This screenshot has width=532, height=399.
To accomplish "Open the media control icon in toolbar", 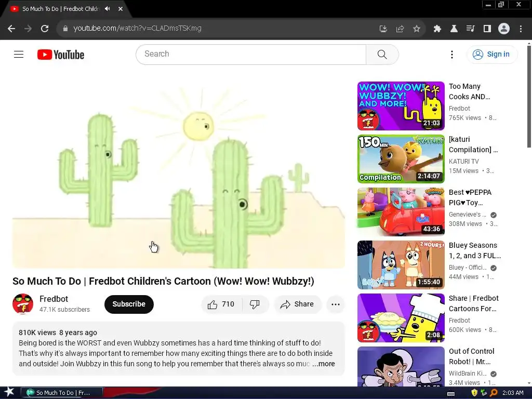I will 470,29.
